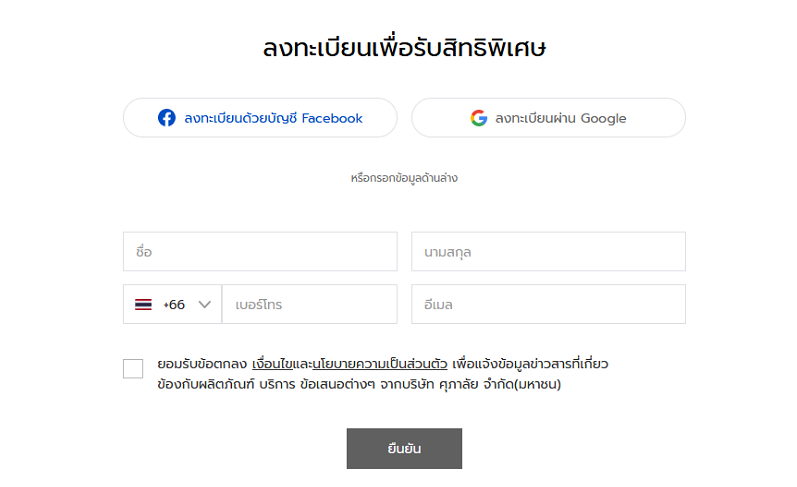This screenshot has width=797, height=487.
Task: Select the นามสกุล last name field
Action: (548, 252)
